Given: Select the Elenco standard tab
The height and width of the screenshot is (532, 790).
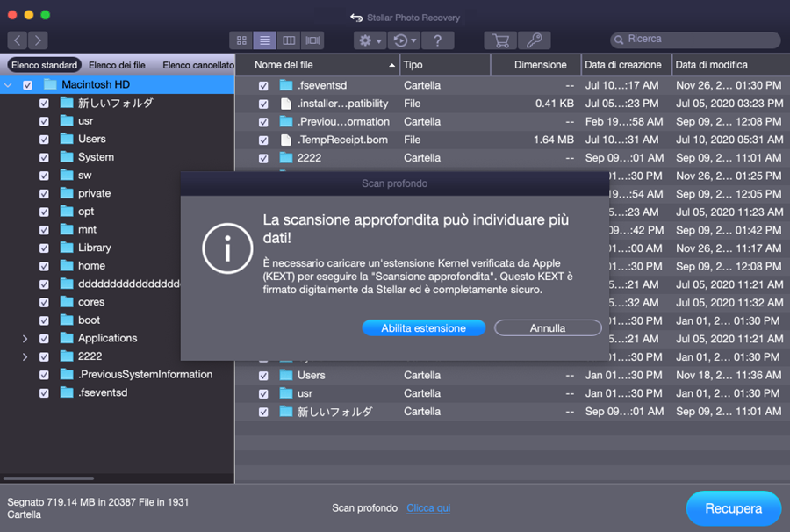Looking at the screenshot, I should (x=44, y=65).
